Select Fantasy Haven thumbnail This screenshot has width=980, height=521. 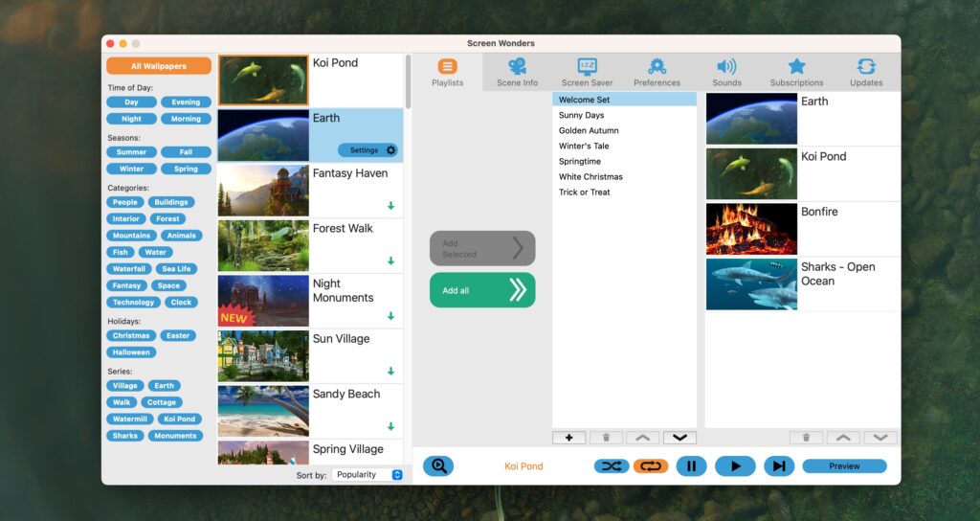coord(263,191)
